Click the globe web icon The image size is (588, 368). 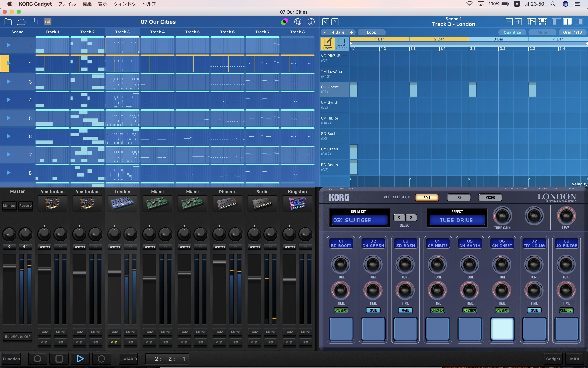(x=298, y=22)
